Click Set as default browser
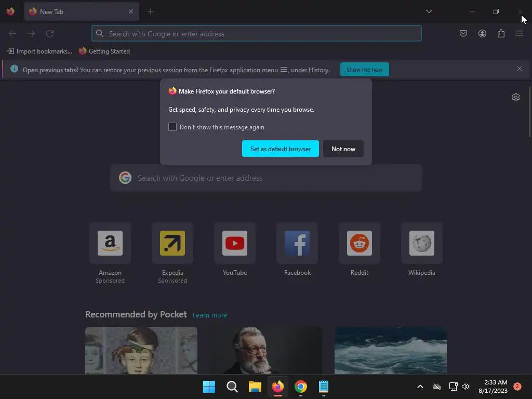Viewport: 532px width, 399px height. 280,149
